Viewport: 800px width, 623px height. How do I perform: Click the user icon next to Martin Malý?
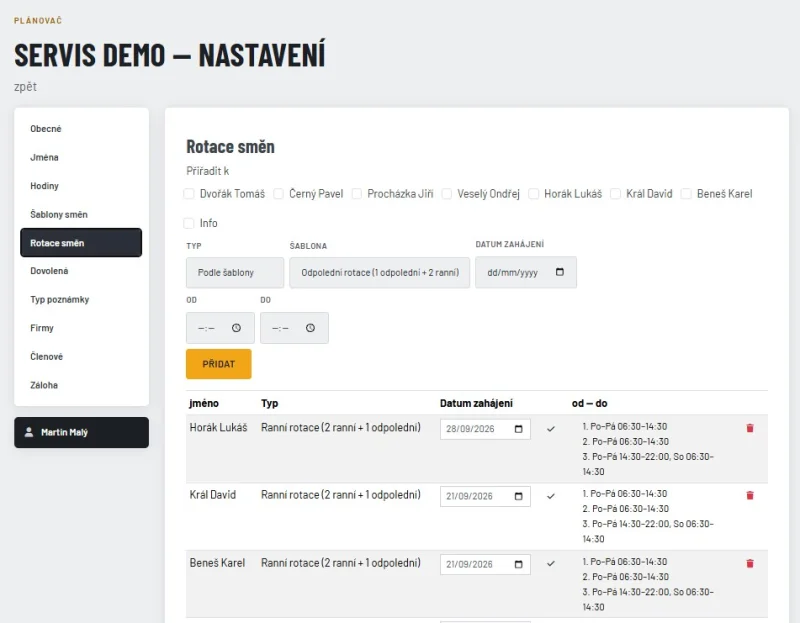[x=29, y=432]
